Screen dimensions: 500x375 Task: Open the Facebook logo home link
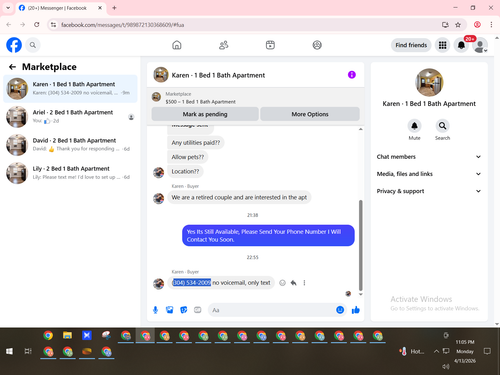click(x=14, y=45)
